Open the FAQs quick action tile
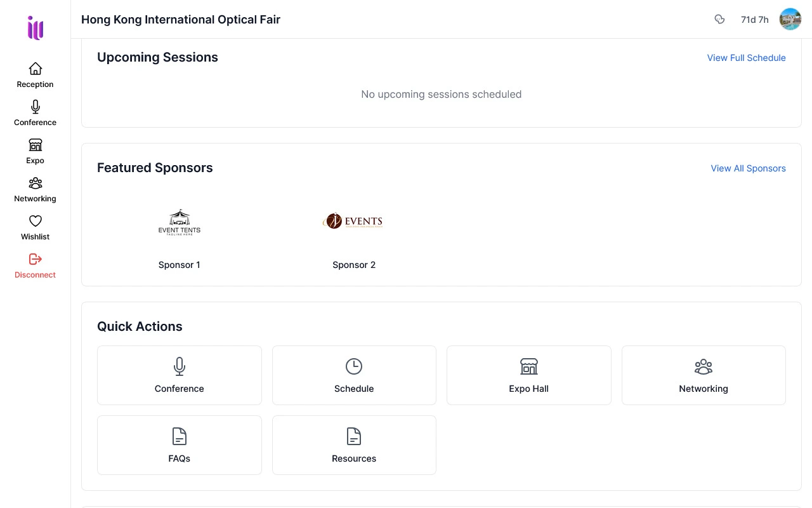 coord(180,444)
